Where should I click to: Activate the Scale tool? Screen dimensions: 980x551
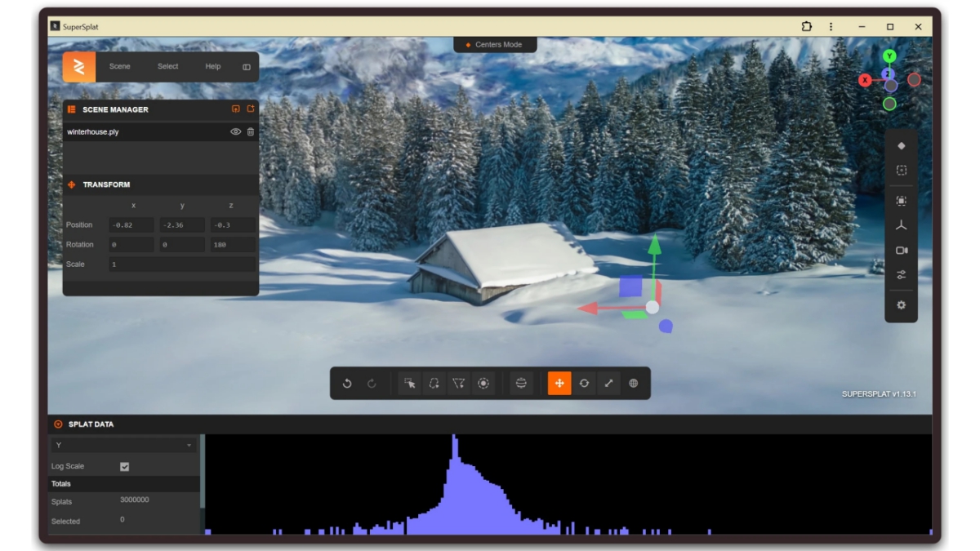[608, 383]
